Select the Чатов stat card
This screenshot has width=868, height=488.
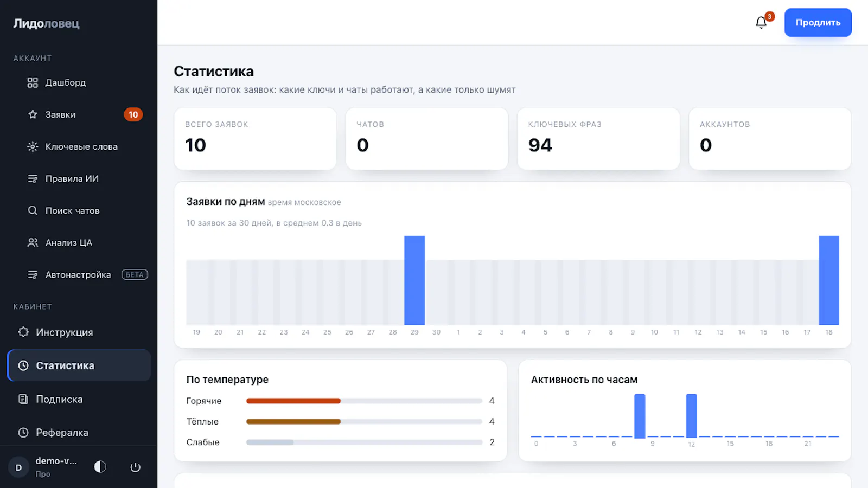tap(426, 138)
